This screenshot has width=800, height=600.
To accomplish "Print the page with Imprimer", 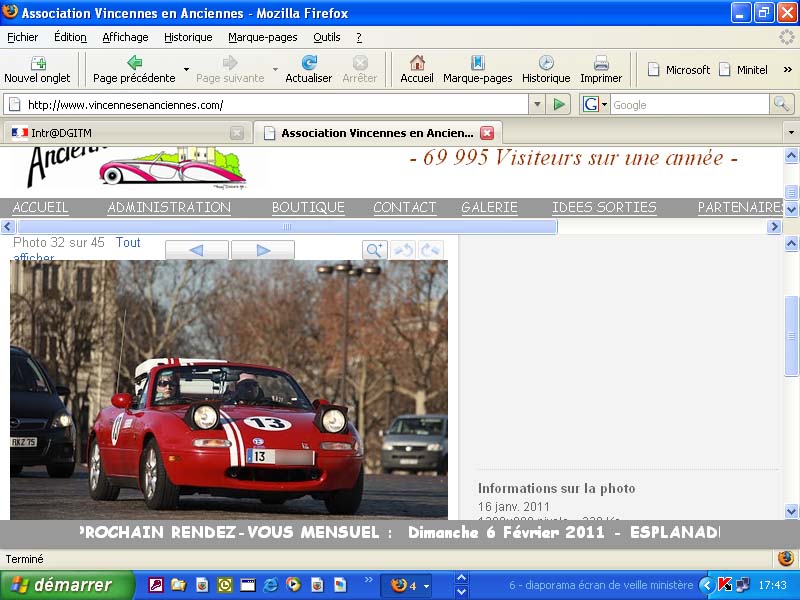I will [601, 69].
